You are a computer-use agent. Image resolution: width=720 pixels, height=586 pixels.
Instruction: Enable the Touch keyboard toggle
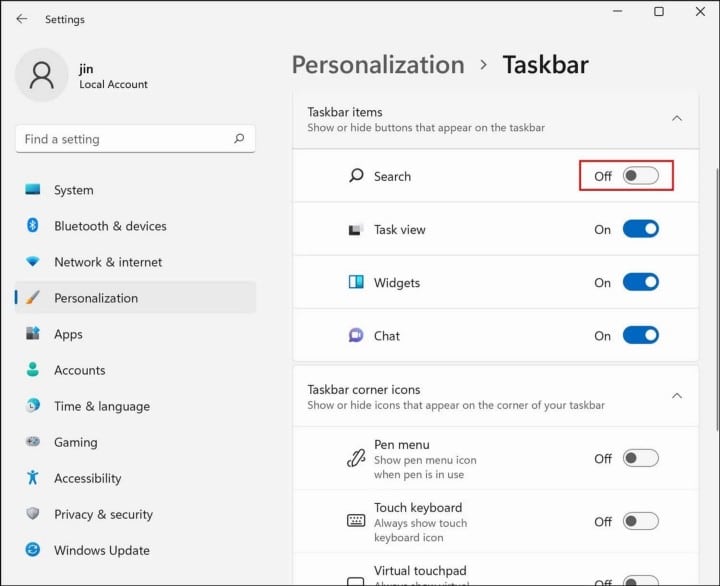(641, 521)
